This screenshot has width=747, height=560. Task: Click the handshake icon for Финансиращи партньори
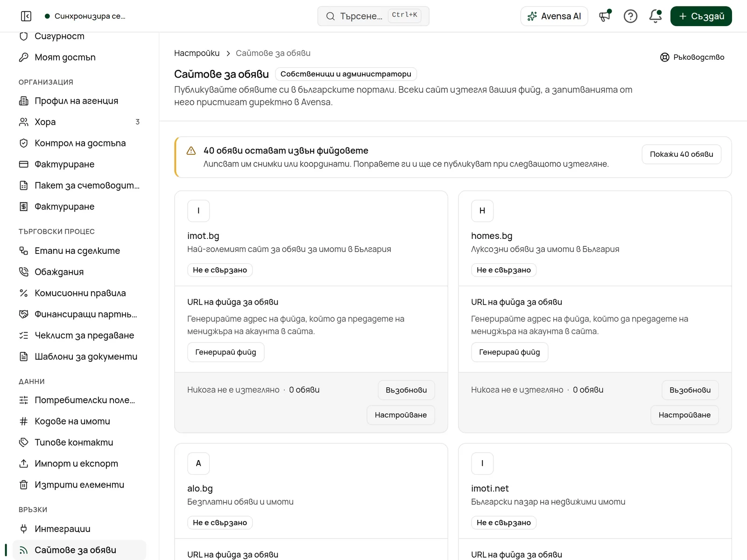tap(24, 314)
